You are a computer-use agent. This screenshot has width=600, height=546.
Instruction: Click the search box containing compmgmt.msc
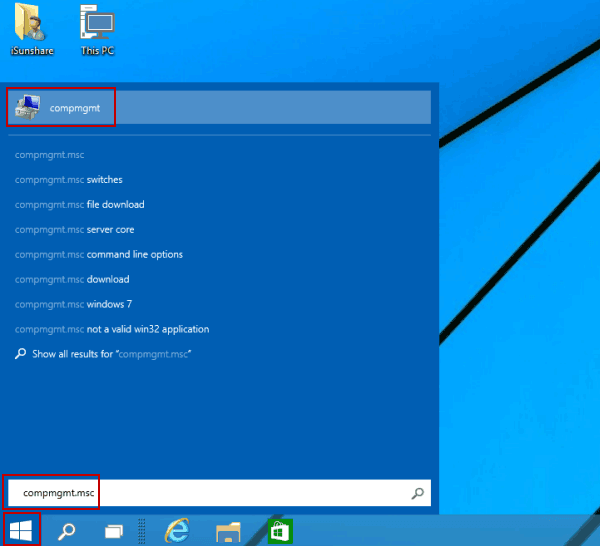[x=200, y=494]
